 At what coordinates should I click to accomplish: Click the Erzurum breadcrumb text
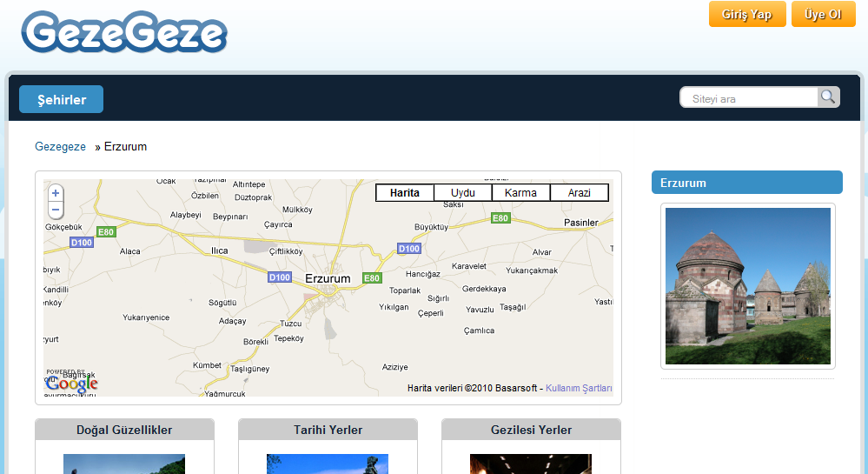click(126, 146)
